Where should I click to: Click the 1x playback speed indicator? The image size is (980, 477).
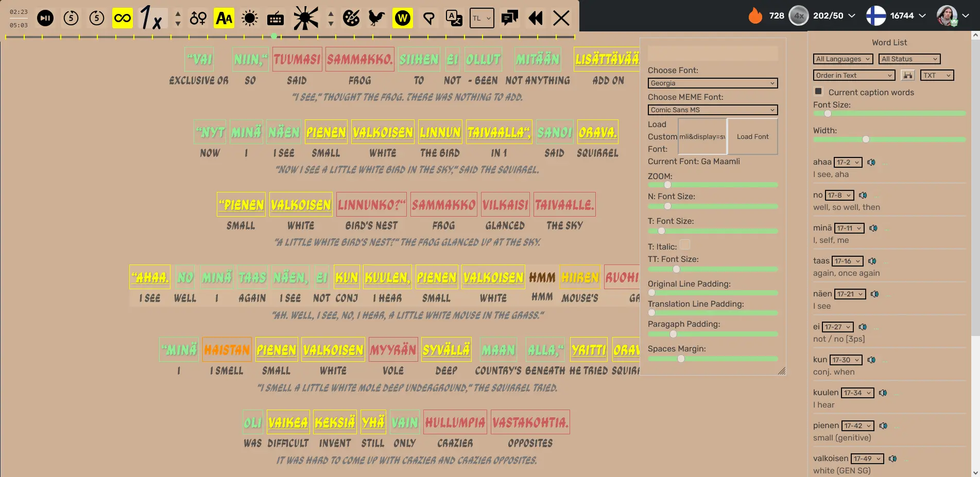click(x=151, y=19)
